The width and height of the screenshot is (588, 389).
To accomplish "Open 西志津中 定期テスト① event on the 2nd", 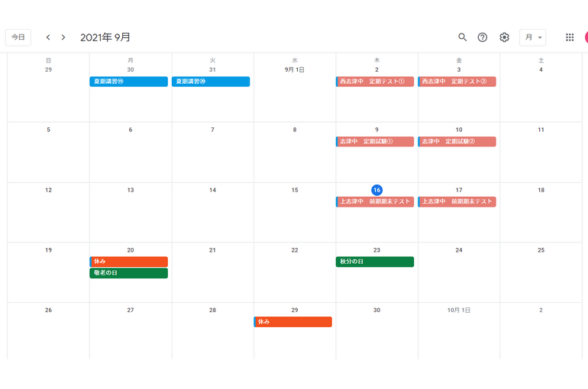I will [375, 82].
